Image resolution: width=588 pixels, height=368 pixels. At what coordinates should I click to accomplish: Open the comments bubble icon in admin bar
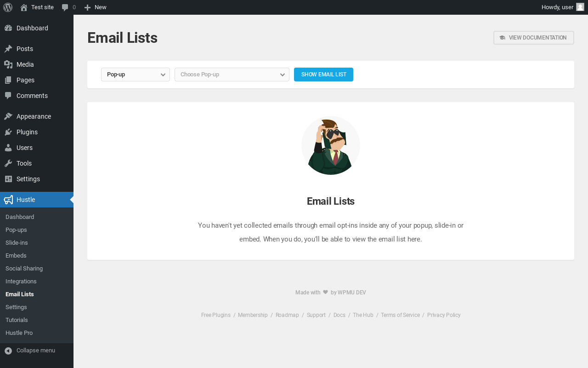pos(65,7)
